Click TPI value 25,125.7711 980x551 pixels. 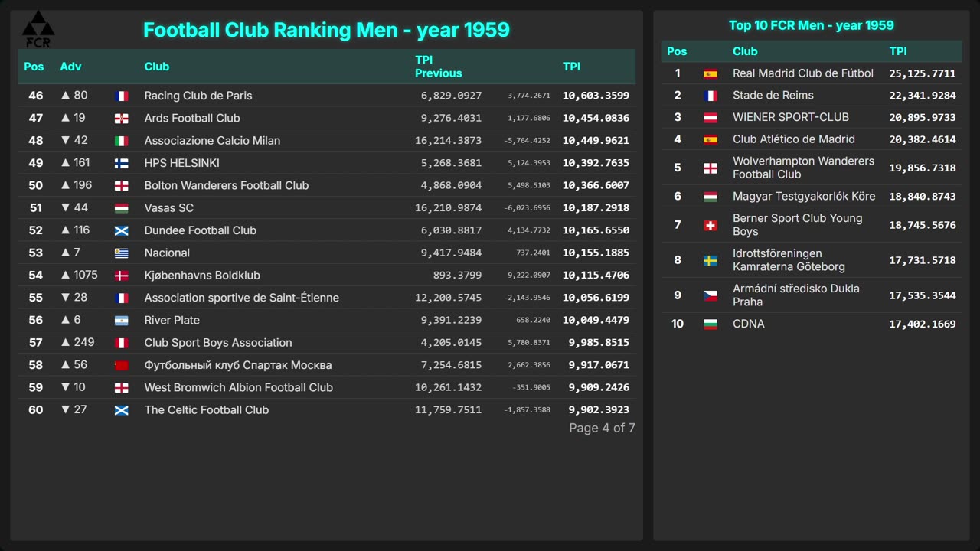[x=923, y=73]
